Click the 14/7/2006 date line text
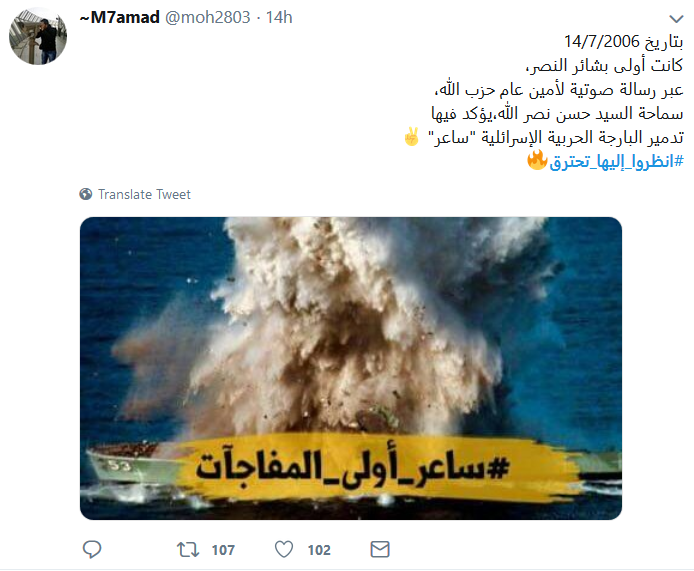This screenshot has height=571, width=694. tap(624, 42)
